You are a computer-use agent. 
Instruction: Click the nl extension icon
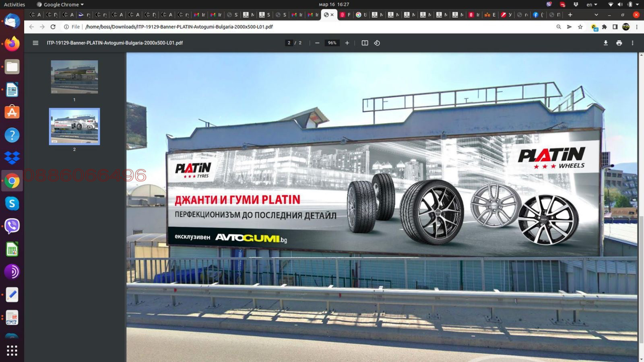pyautogui.click(x=594, y=27)
